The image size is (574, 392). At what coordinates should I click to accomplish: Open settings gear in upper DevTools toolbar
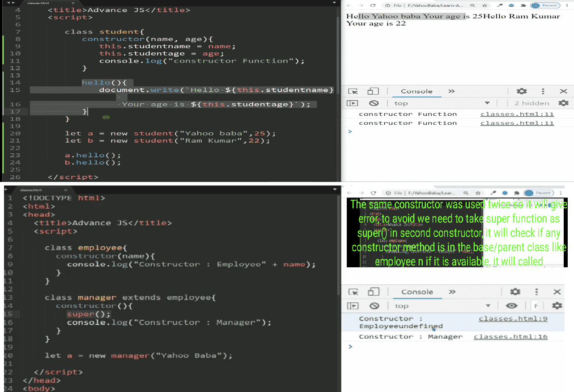pyautogui.click(x=522, y=91)
